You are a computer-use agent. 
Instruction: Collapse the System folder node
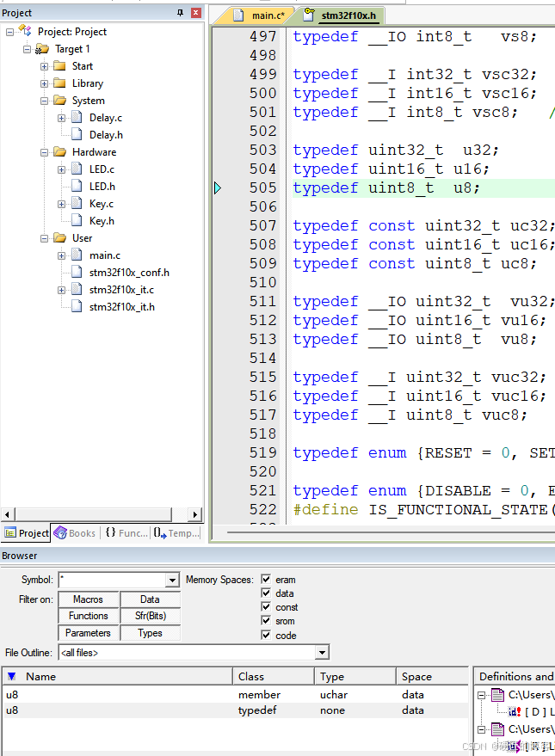pos(45,101)
